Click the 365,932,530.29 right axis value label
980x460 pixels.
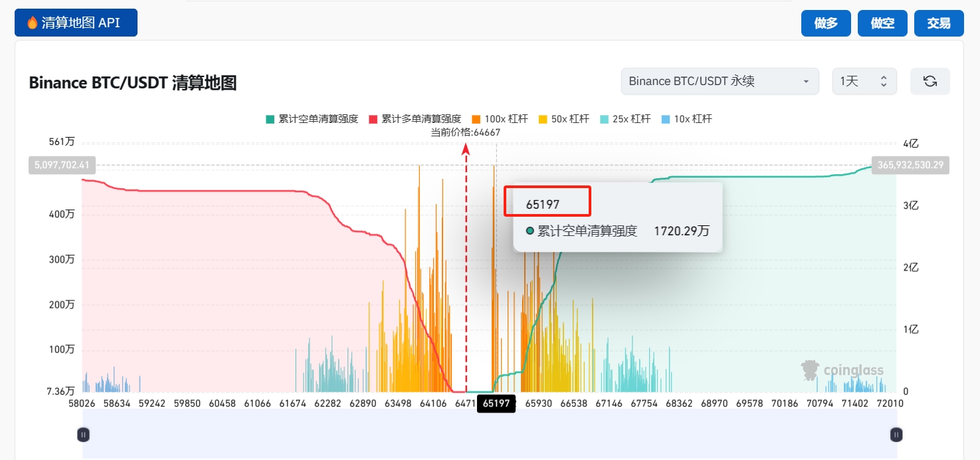(x=910, y=165)
